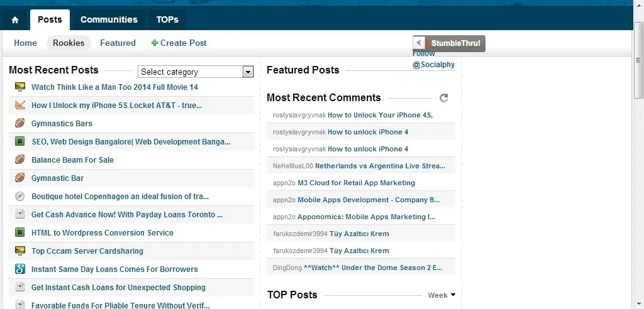Collapse StumbleThru bar with arrow icon
This screenshot has height=309, width=644.
(418, 43)
